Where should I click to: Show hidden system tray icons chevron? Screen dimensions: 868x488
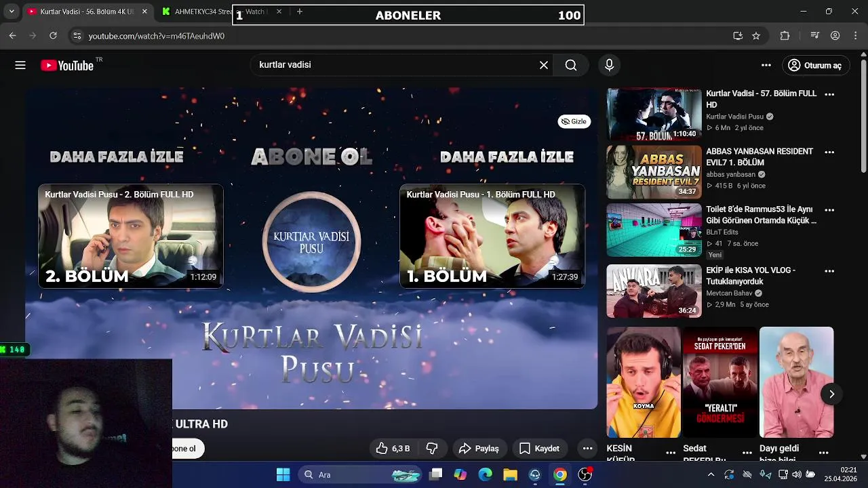(x=711, y=474)
